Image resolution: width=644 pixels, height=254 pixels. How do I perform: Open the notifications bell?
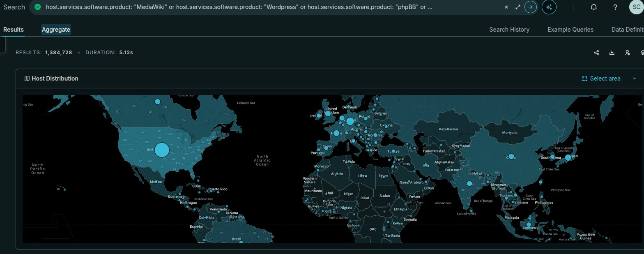593,7
